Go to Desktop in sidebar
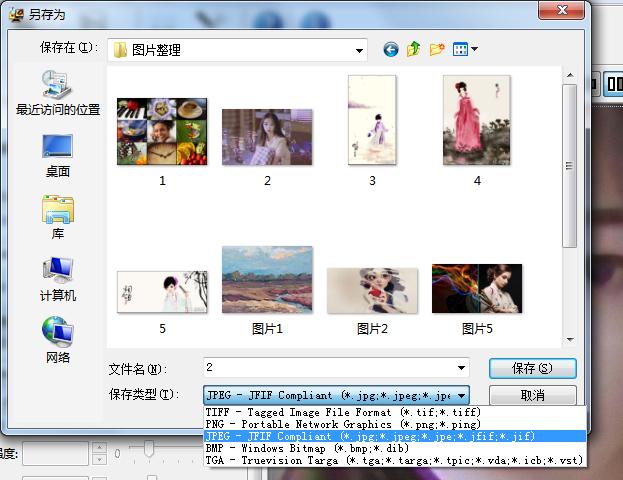Screen dimensions: 623x480 click(58, 154)
